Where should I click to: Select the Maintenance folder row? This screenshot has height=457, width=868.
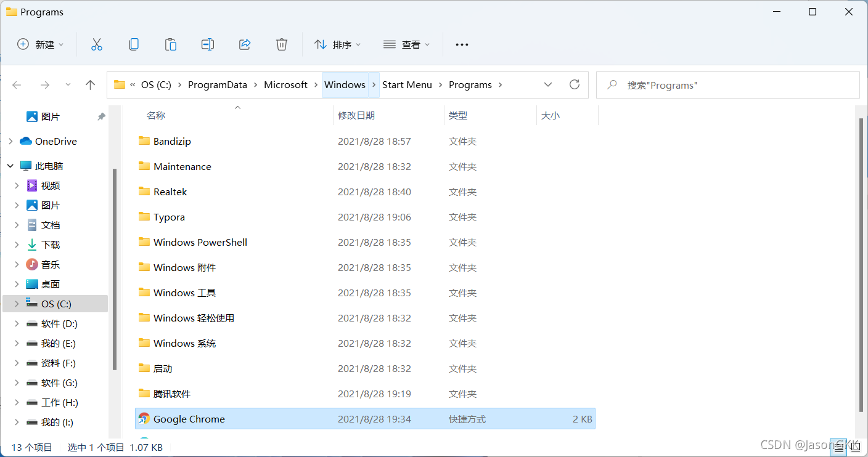coord(365,166)
